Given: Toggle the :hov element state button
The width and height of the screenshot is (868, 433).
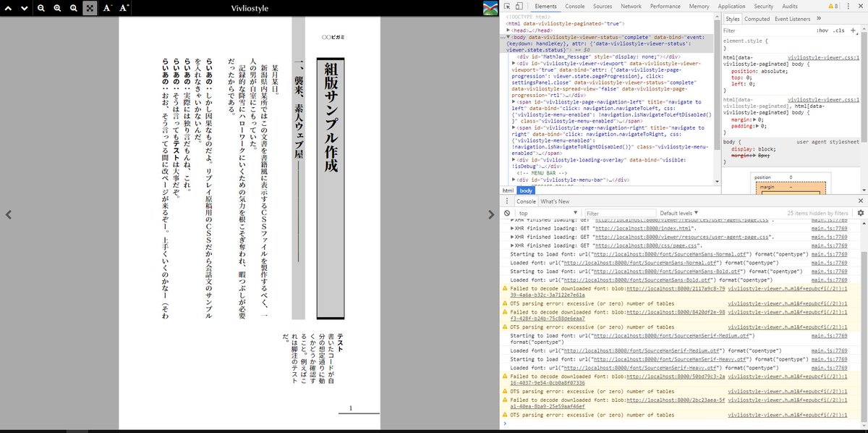Looking at the screenshot, I should 822,31.
